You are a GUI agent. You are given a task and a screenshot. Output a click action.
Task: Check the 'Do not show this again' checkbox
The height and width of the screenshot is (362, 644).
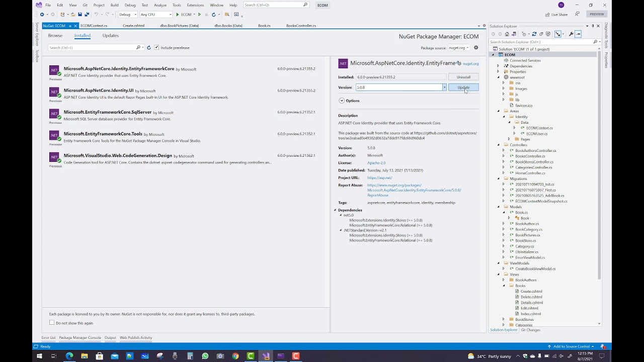[51, 323]
